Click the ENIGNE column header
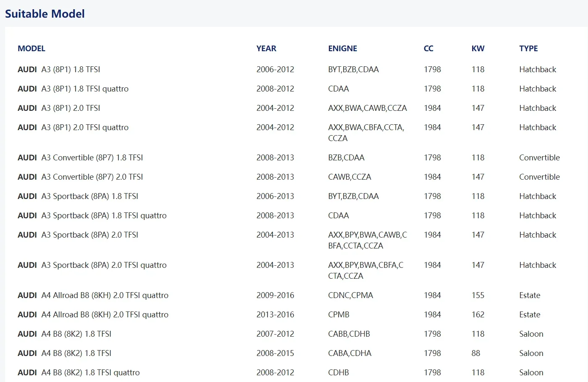The image size is (588, 382). 343,48
